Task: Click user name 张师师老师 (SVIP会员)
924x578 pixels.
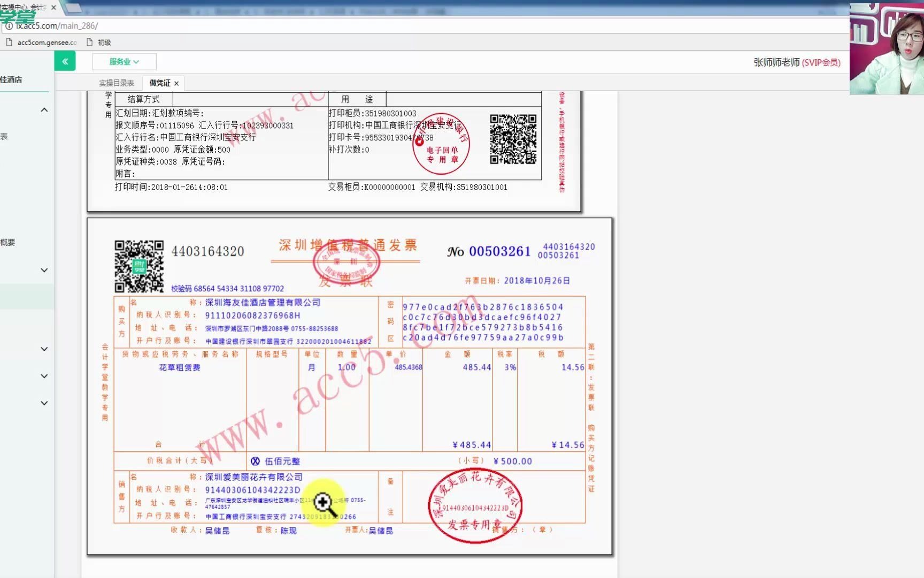Action: 797,63
